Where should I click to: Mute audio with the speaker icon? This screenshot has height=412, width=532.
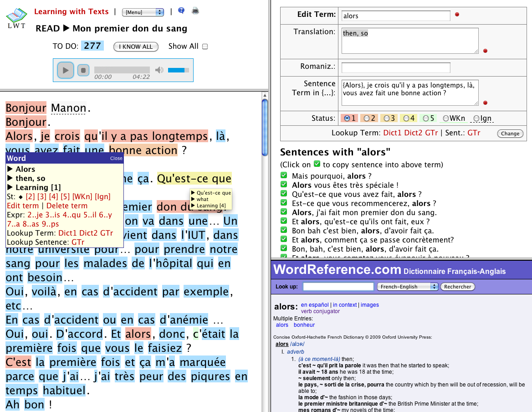click(159, 70)
